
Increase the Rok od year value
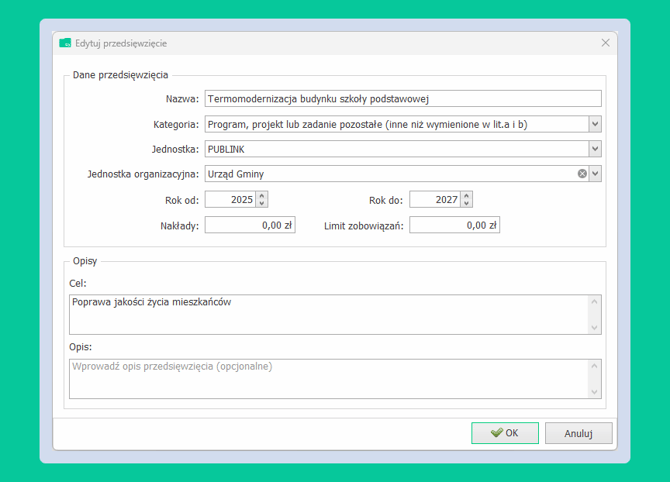(262, 196)
